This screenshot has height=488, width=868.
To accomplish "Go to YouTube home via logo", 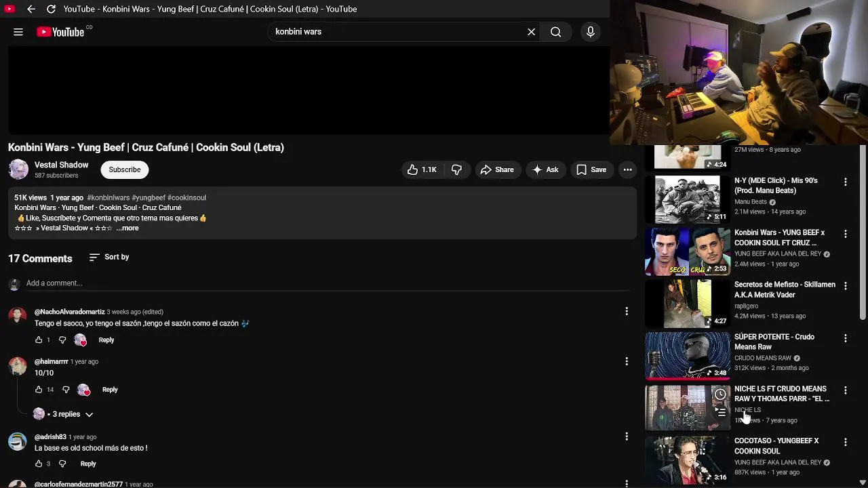I will (x=60, y=32).
